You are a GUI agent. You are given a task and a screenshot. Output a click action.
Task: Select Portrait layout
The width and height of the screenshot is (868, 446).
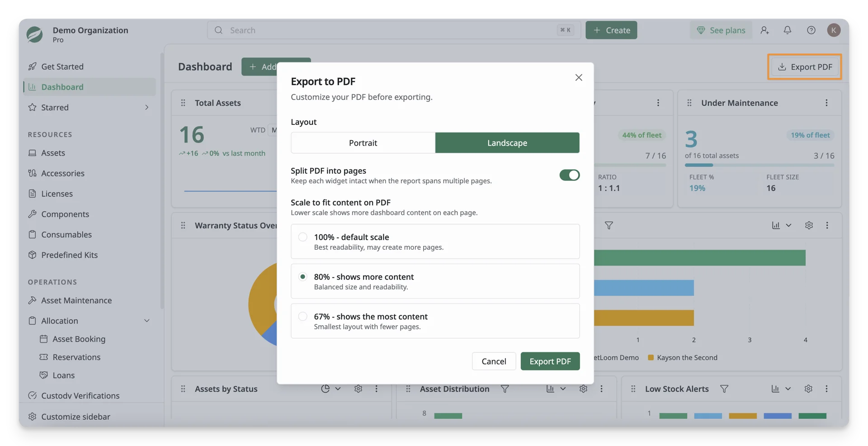363,143
